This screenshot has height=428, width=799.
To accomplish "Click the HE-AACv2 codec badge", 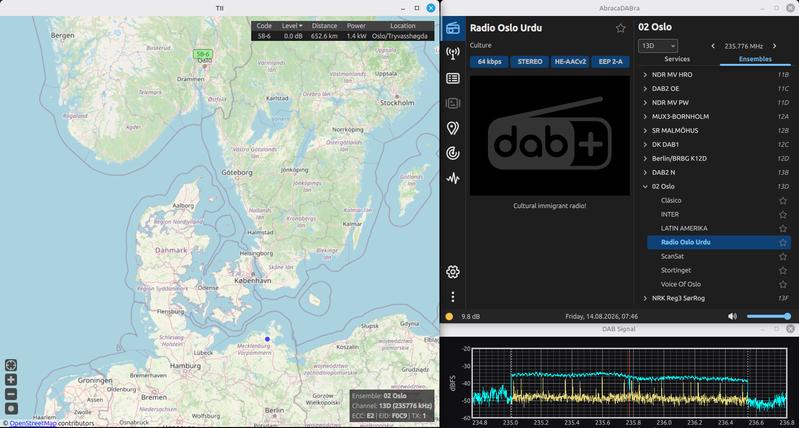I will (570, 62).
